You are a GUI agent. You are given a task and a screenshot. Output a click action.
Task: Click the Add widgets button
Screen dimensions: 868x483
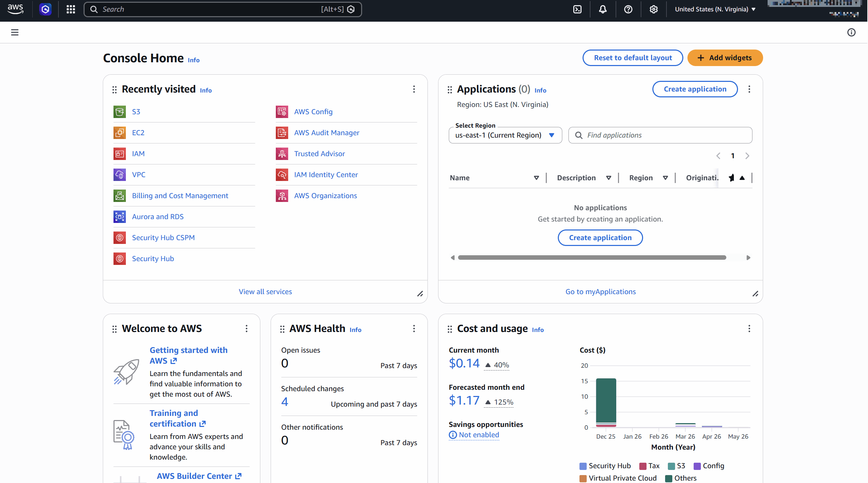(x=725, y=58)
